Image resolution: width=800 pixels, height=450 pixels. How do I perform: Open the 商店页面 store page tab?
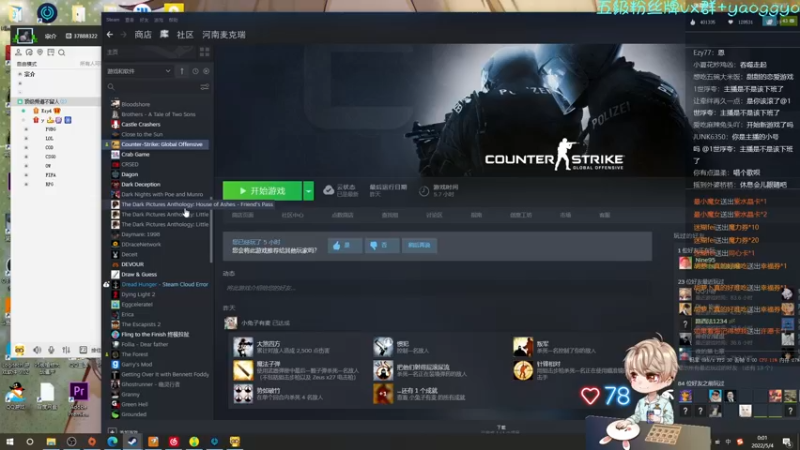(x=242, y=215)
